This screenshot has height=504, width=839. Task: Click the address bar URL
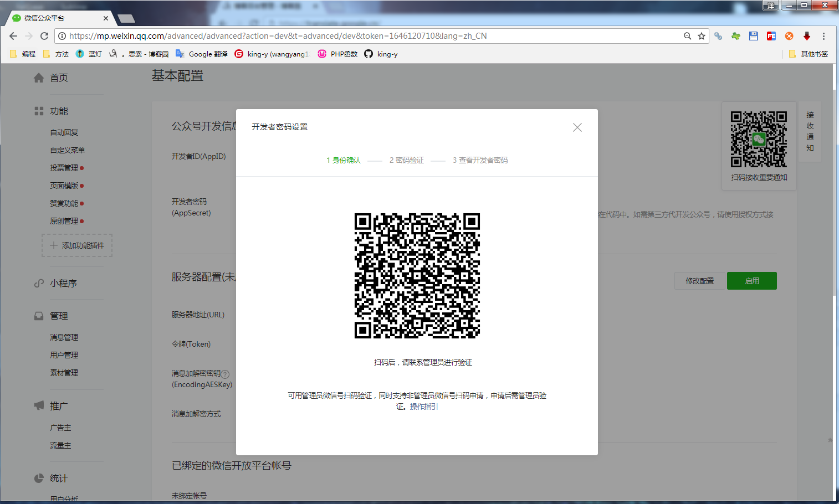[x=278, y=36]
